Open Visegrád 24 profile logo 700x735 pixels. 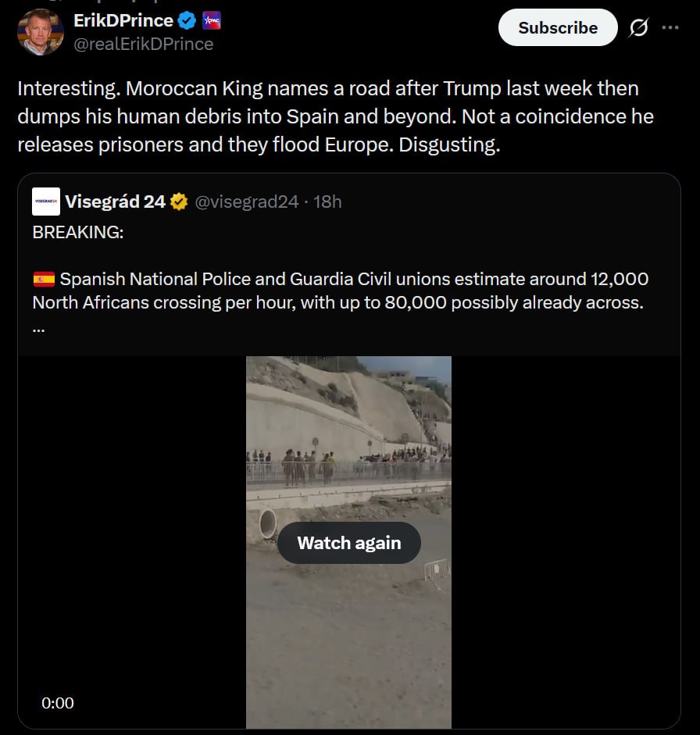click(x=46, y=202)
